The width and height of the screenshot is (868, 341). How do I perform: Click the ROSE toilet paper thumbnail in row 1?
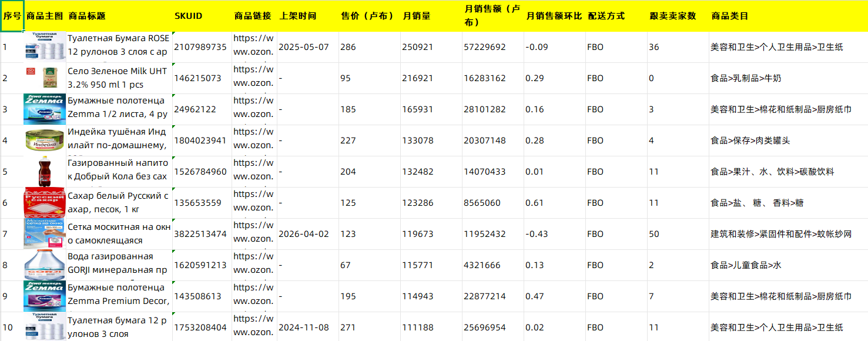[x=45, y=47]
